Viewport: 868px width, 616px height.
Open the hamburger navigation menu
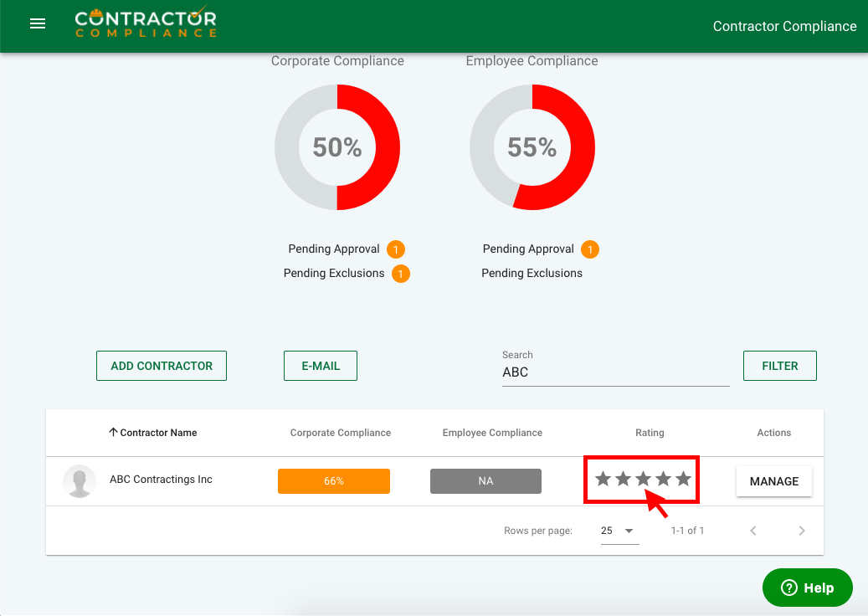(37, 24)
